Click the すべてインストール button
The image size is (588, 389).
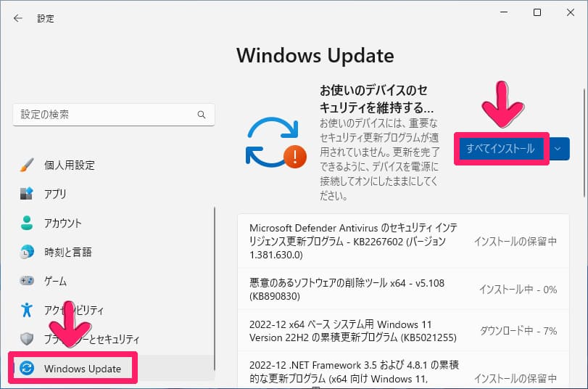point(500,149)
